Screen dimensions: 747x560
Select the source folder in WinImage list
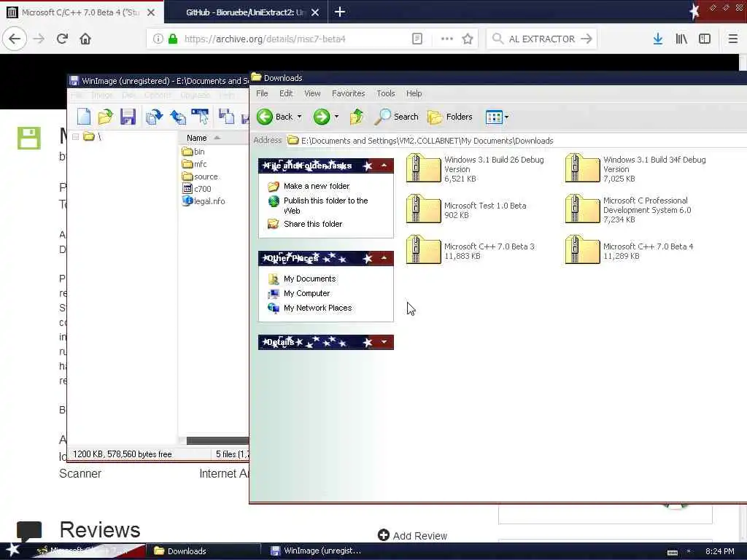coord(200,176)
